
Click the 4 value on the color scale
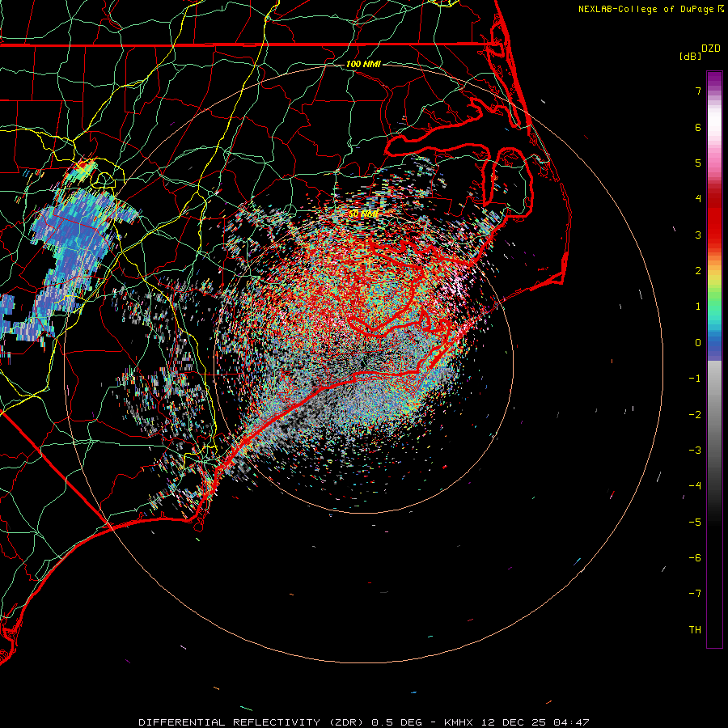[x=698, y=199]
